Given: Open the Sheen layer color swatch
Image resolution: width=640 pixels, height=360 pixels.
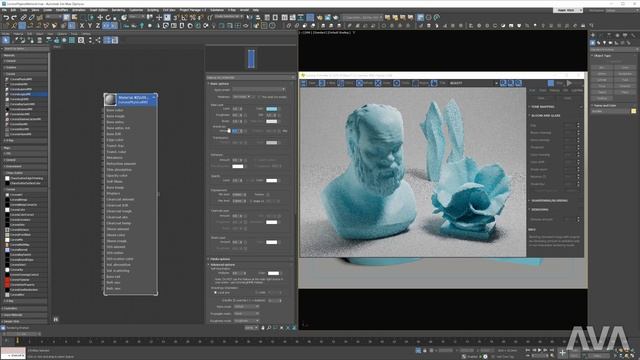Looking at the screenshot, I should (271, 242).
